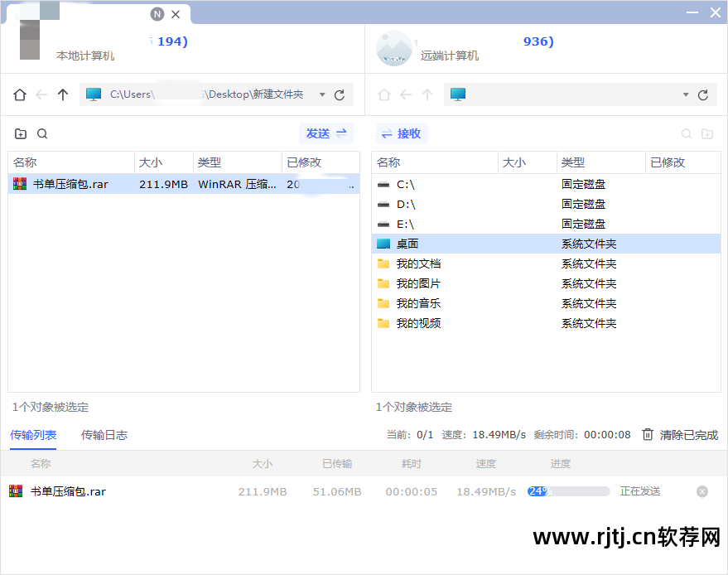Click 清除已完成 to clear finished transfers
Viewport: 728px width, 575px height.
click(x=680, y=435)
